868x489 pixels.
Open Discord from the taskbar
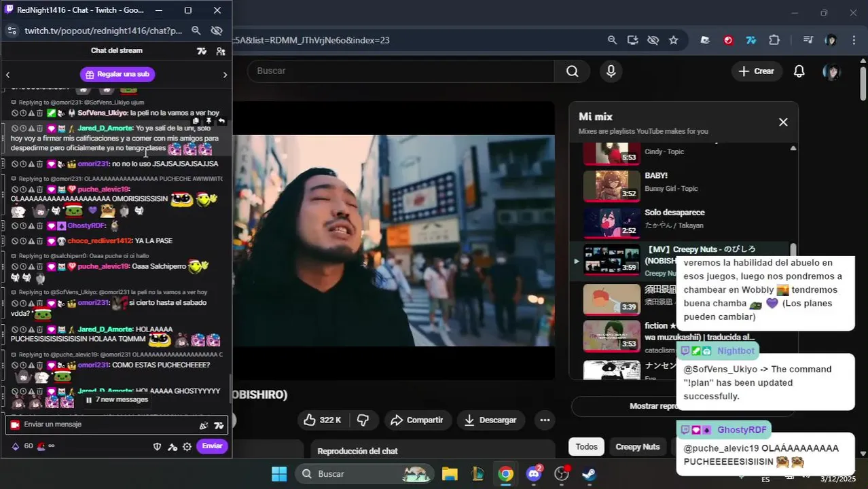pyautogui.click(x=534, y=473)
